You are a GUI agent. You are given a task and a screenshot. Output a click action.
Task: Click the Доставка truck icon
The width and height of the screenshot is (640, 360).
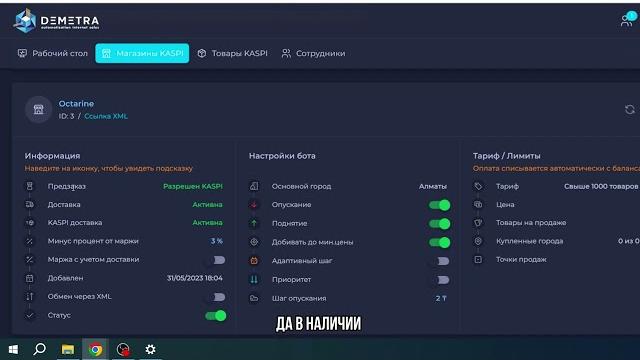point(30,204)
